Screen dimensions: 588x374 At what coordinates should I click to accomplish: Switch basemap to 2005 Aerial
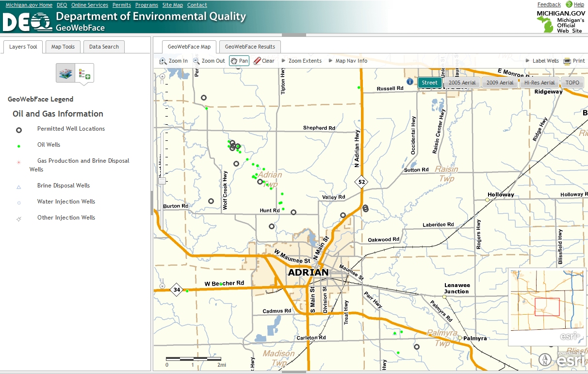pyautogui.click(x=462, y=83)
